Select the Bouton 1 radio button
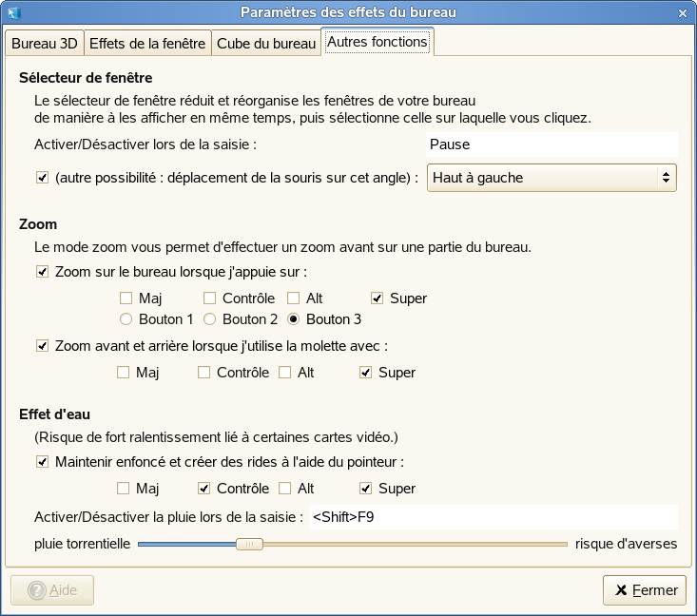The height and width of the screenshot is (616, 697). [x=126, y=319]
